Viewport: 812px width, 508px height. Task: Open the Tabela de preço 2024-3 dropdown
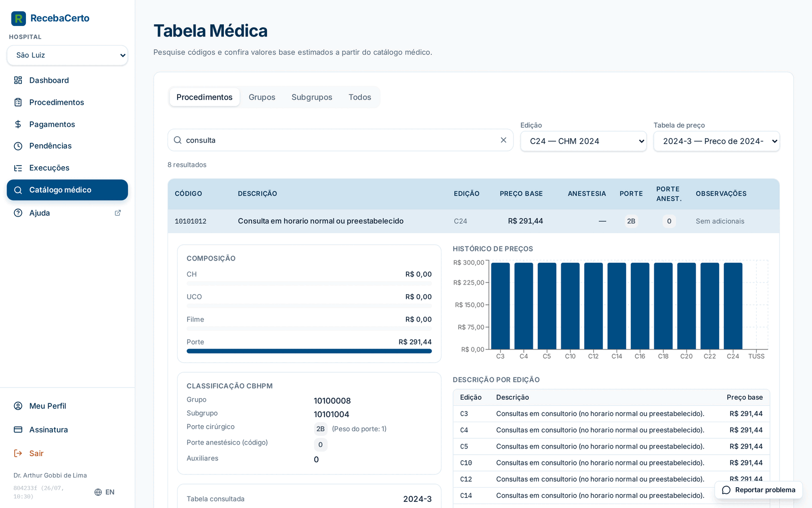click(717, 141)
